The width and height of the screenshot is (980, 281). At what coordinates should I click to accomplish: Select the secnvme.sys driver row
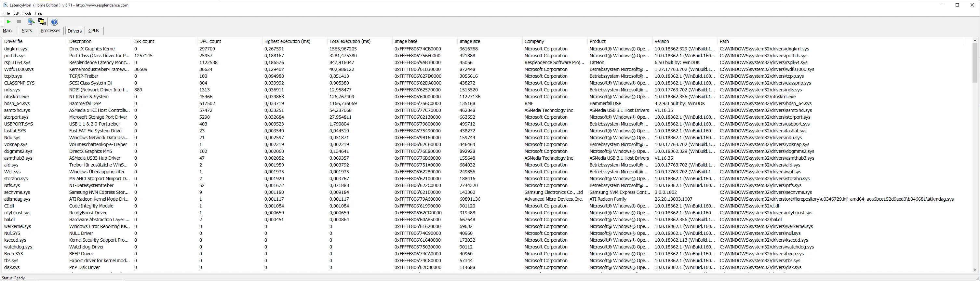point(484,192)
